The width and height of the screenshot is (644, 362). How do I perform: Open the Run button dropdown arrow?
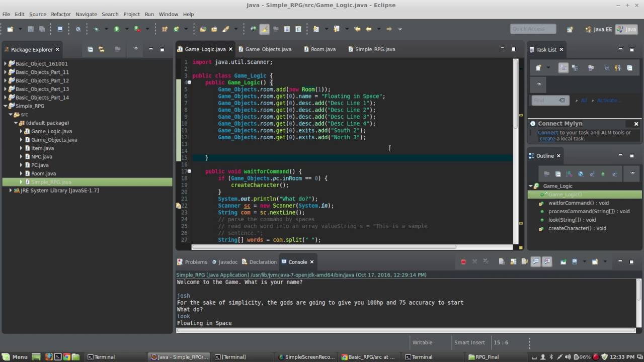[x=126, y=29]
